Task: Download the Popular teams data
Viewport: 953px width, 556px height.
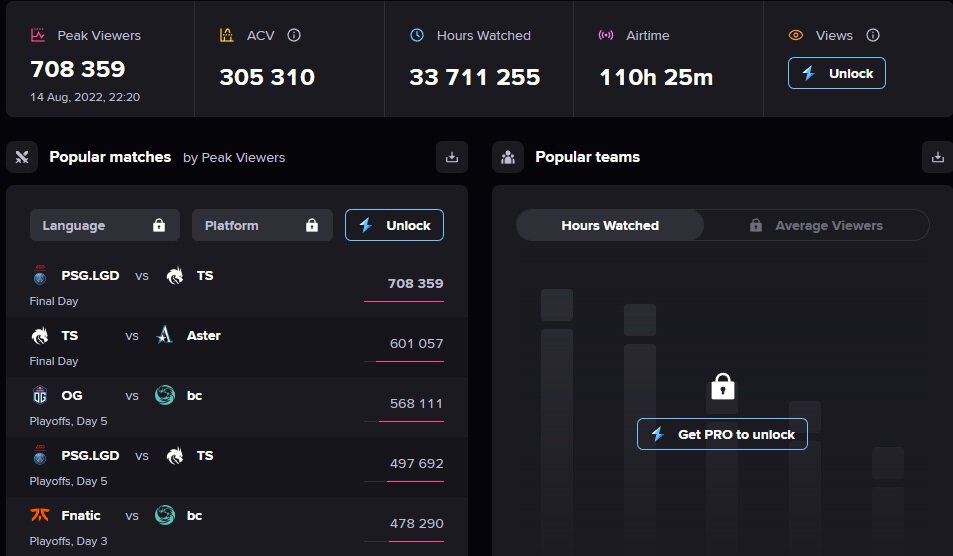Action: pos(937,157)
